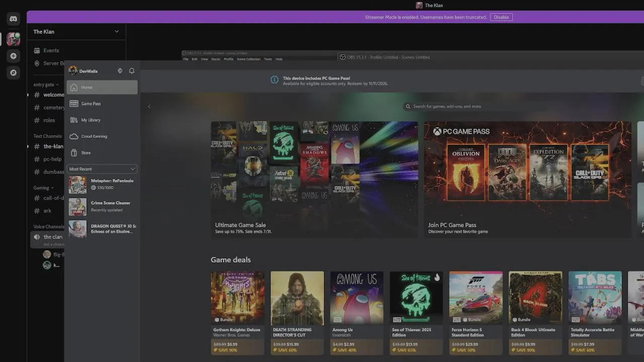Open the OBS Tools menu
This screenshot has width=644, height=362.
[x=268, y=59]
